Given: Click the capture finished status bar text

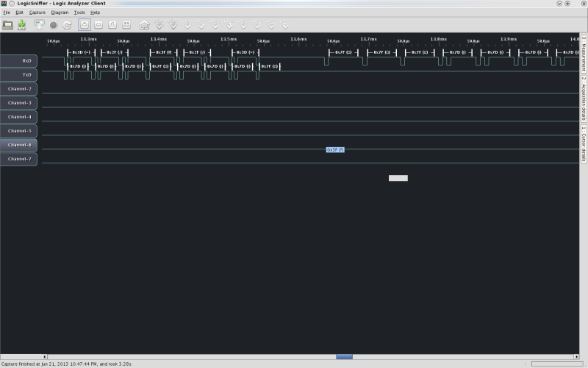Looking at the screenshot, I should (x=67, y=364).
